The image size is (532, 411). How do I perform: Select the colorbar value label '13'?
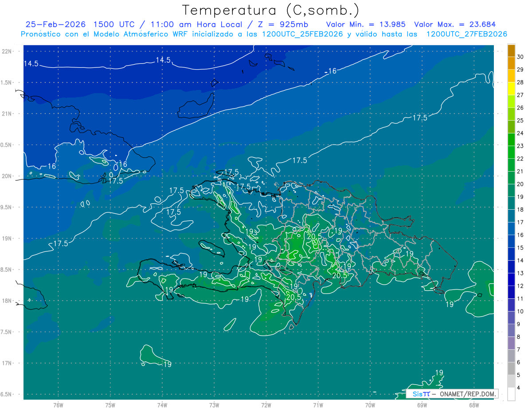[520, 273]
